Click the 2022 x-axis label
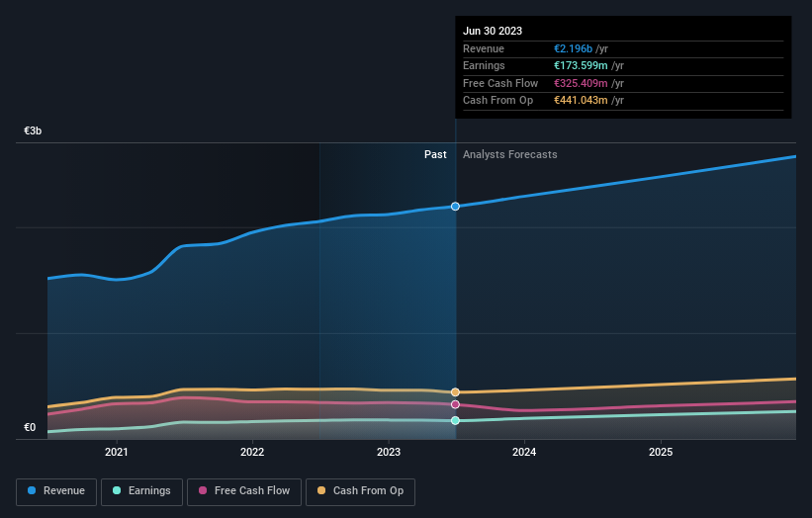Viewport: 812px width, 518px height. point(252,453)
